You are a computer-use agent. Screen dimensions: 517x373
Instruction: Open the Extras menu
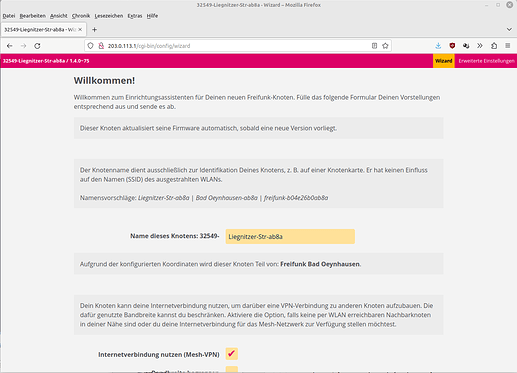[135, 16]
